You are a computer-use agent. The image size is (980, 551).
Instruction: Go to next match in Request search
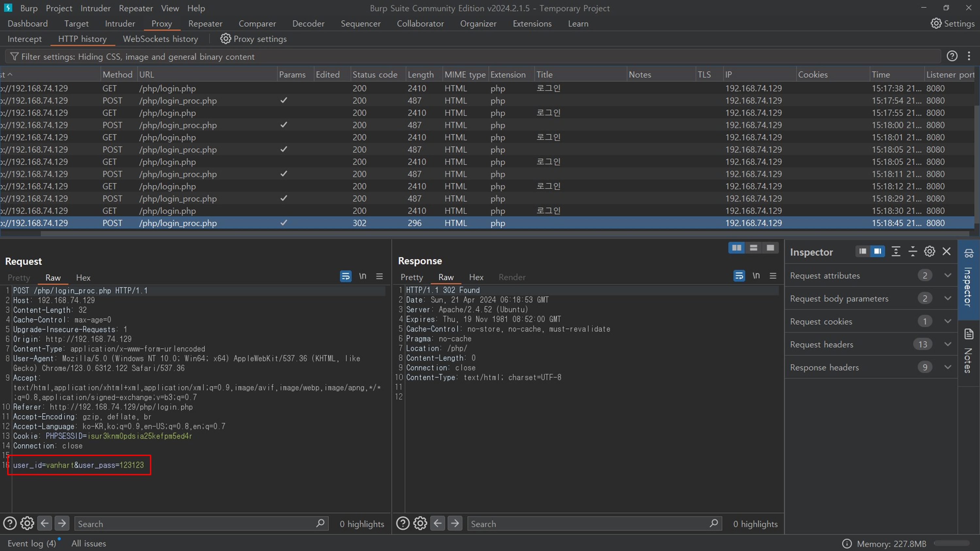[x=62, y=524]
